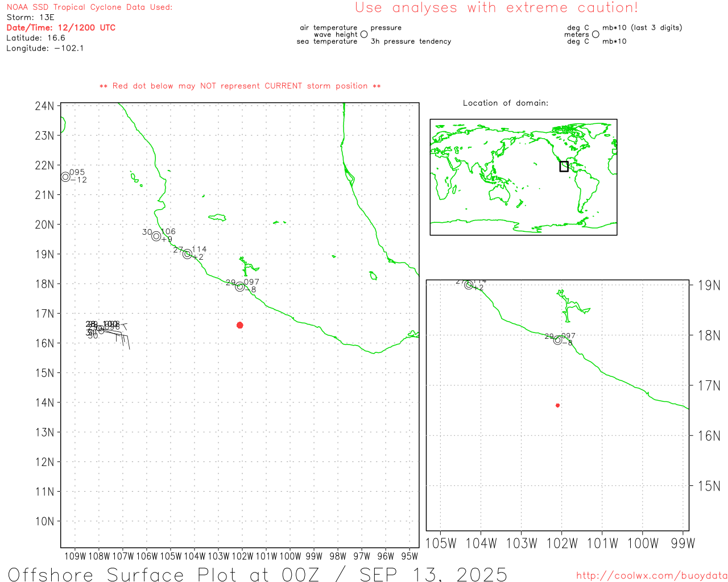Click the '3h pressure tendency' legend label
728x582 pixels.
pyautogui.click(x=411, y=41)
